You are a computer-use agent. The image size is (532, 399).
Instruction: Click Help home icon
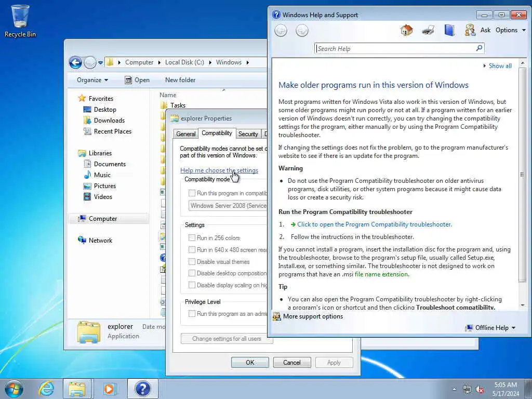(406, 30)
